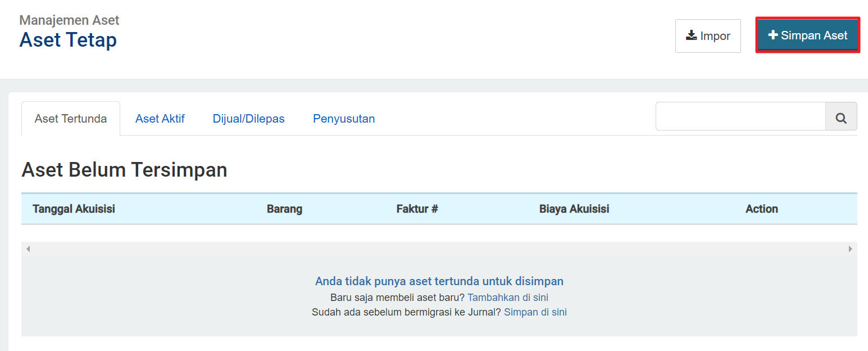Click the Simpan Aset button
Screen dimensions: 868x351
click(x=807, y=35)
